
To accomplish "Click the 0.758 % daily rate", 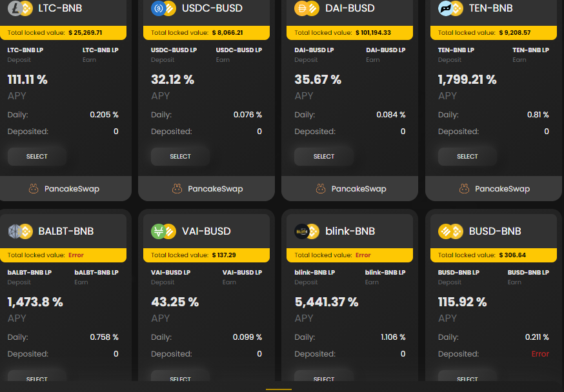I will [x=104, y=337].
